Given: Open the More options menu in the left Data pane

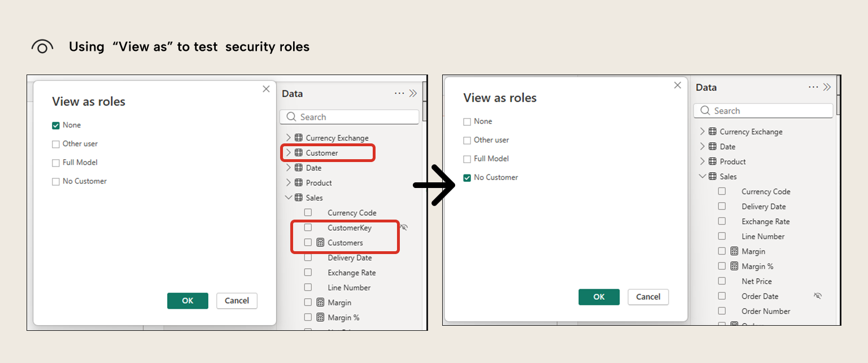Looking at the screenshot, I should 399,93.
